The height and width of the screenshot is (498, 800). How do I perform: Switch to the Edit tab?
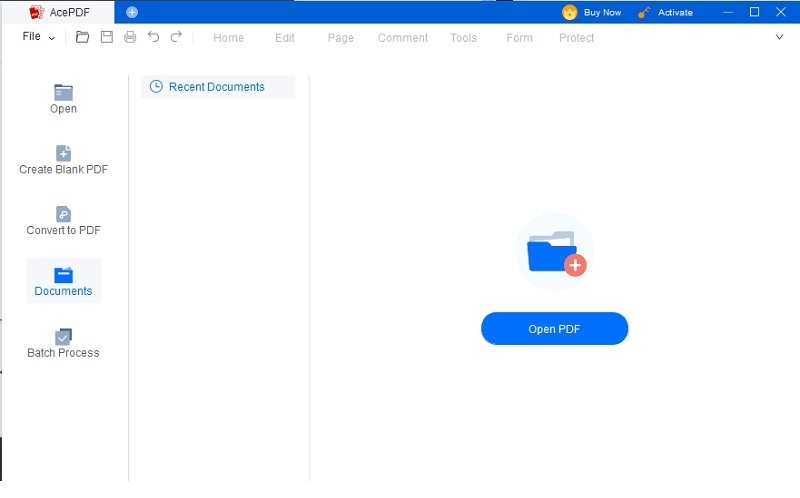[285, 38]
